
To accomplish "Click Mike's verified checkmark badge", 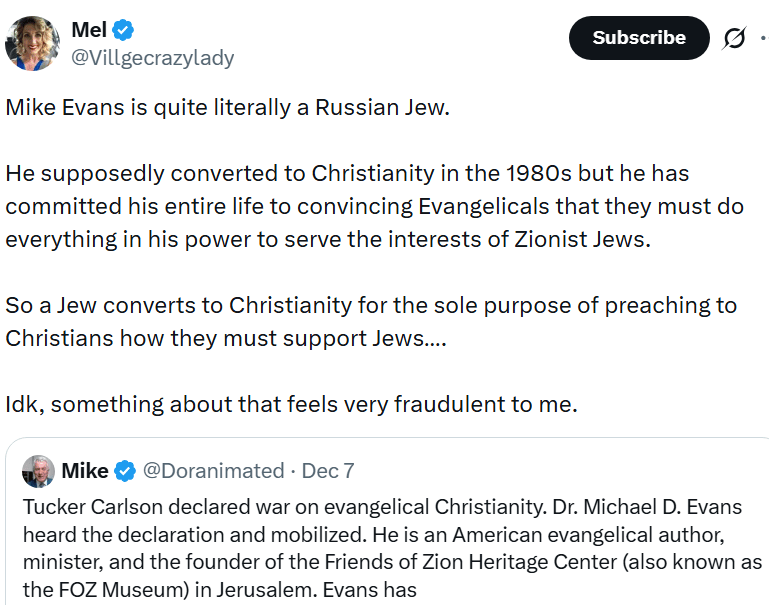I will point(126,470).
